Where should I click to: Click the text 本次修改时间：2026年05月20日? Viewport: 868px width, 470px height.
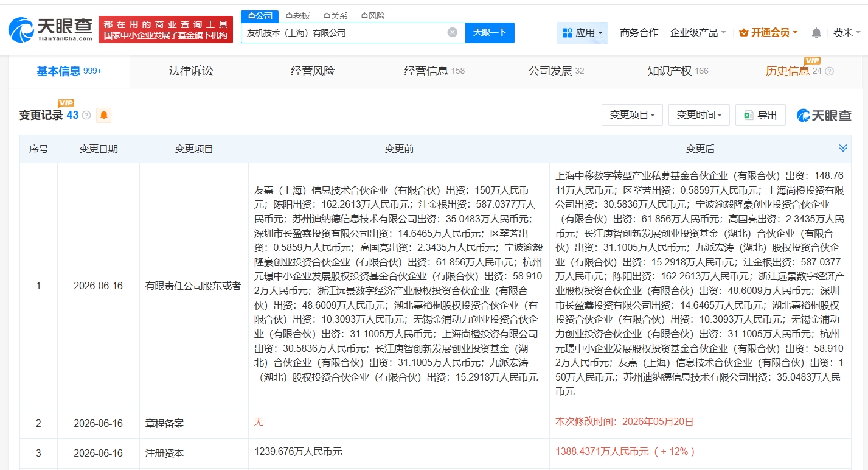click(624, 421)
